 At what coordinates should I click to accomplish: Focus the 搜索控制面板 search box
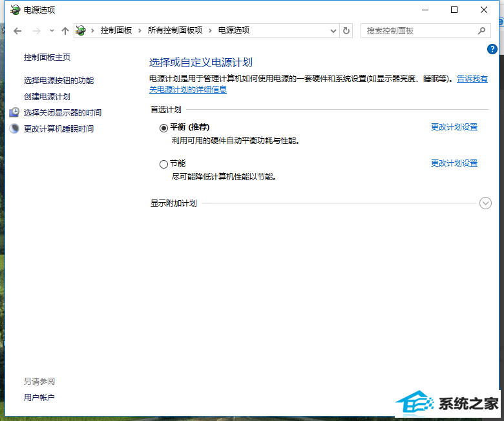426,31
